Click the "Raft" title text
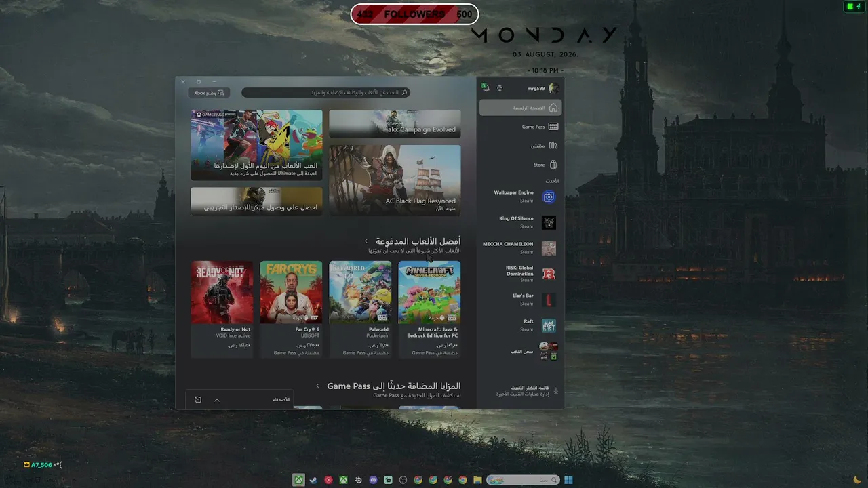This screenshot has height=488, width=868. coord(528,321)
